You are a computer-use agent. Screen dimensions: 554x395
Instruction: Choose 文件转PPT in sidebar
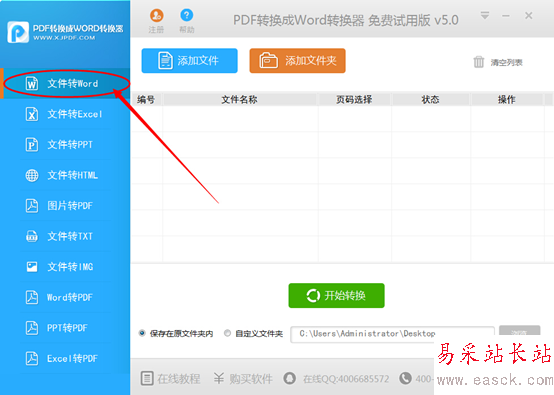pyautogui.click(x=65, y=145)
